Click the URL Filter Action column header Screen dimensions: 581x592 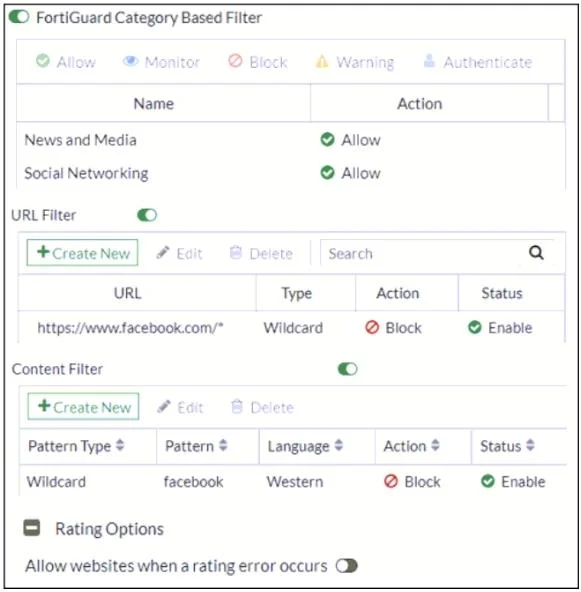pos(407,293)
